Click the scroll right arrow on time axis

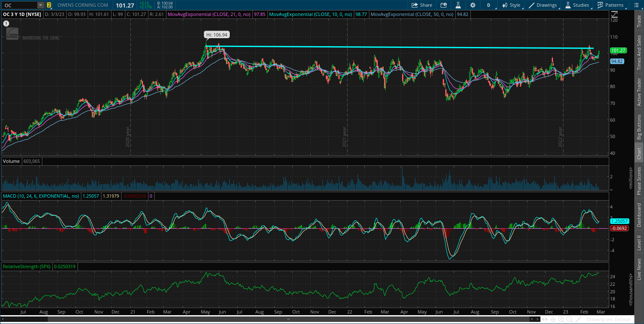click(x=538, y=319)
